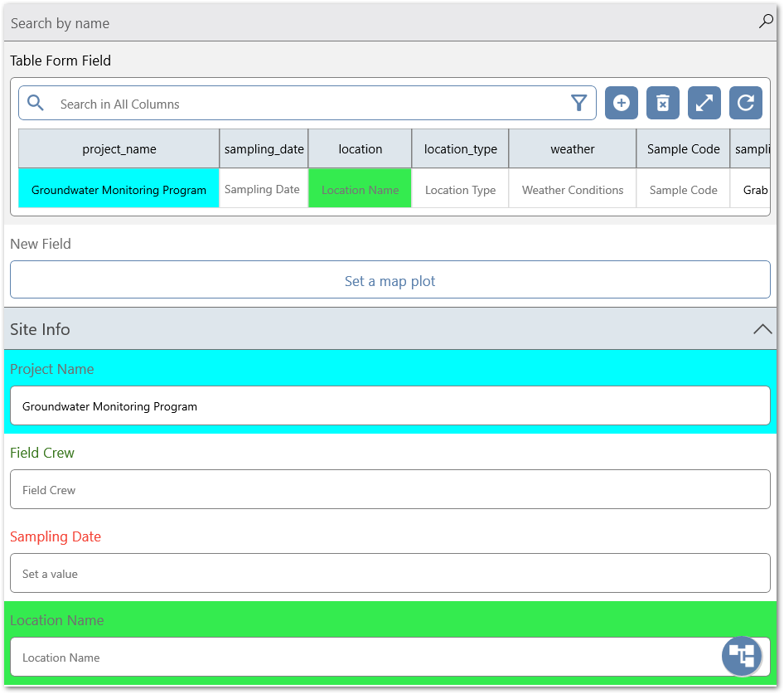Screen dimensions: 784x694
Task: Click the Field Crew input field
Action: click(390, 490)
